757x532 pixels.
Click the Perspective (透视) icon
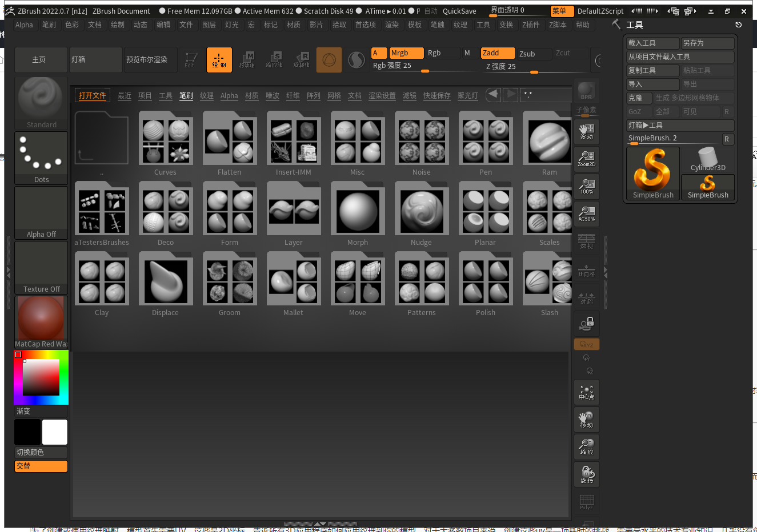coord(587,241)
